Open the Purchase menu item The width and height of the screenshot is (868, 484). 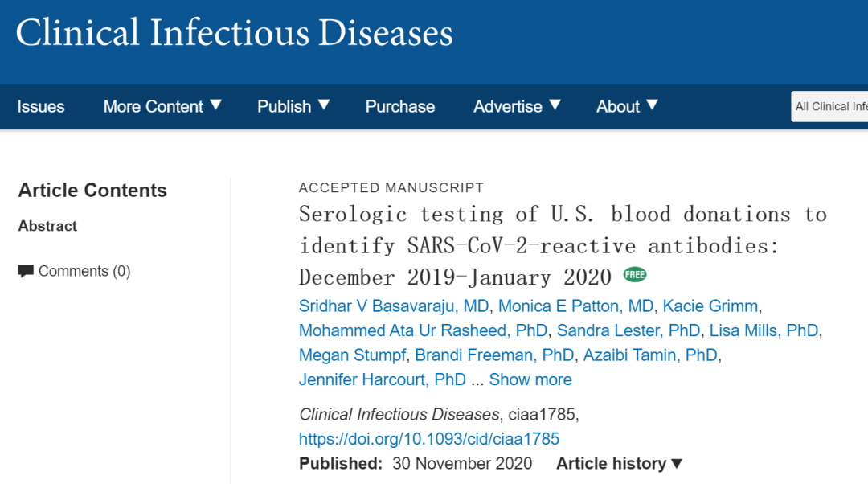click(x=400, y=106)
